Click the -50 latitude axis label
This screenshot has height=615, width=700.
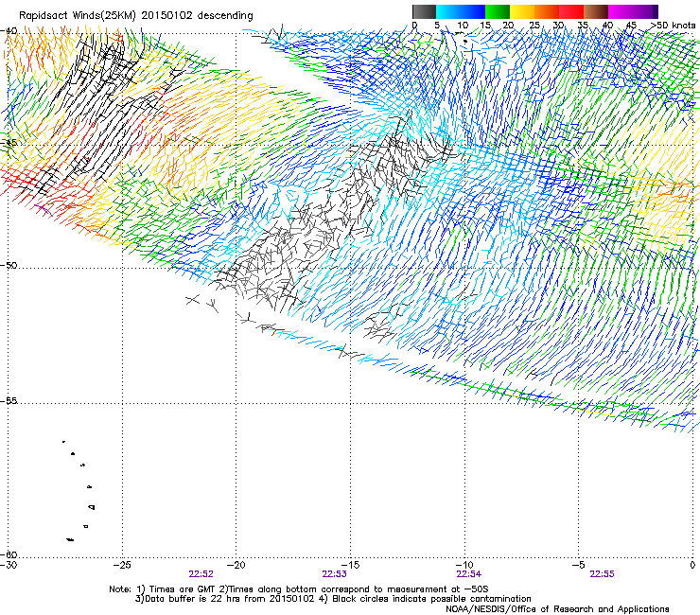pyautogui.click(x=9, y=265)
